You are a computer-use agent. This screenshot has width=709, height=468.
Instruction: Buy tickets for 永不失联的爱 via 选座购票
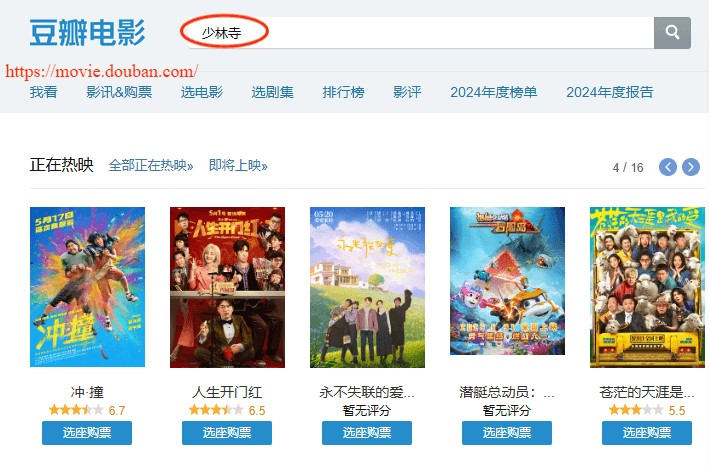[x=367, y=433]
